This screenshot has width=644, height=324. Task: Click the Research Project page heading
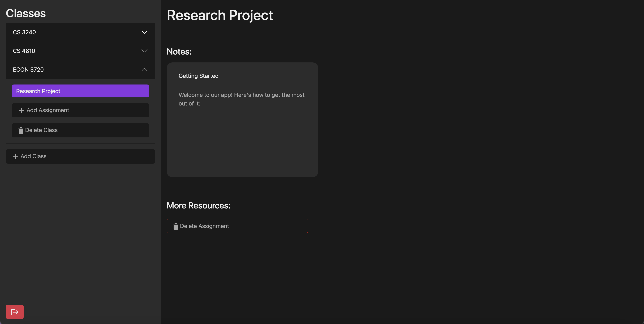pyautogui.click(x=220, y=15)
